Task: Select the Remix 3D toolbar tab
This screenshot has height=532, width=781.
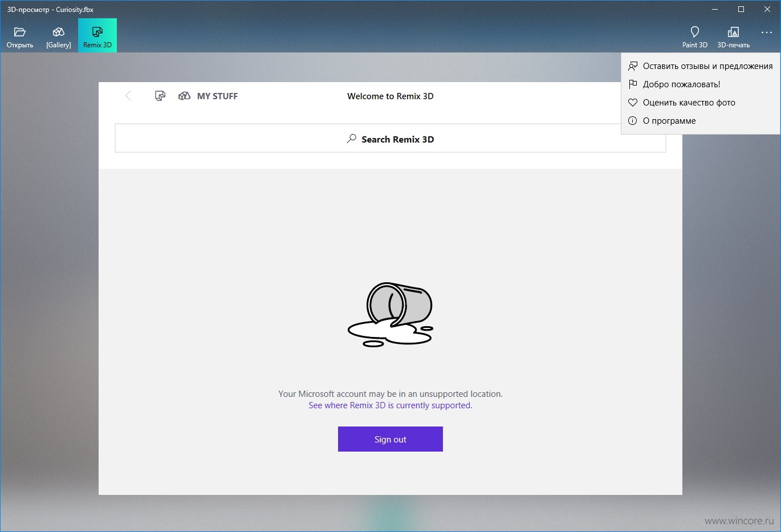Action: click(x=97, y=36)
